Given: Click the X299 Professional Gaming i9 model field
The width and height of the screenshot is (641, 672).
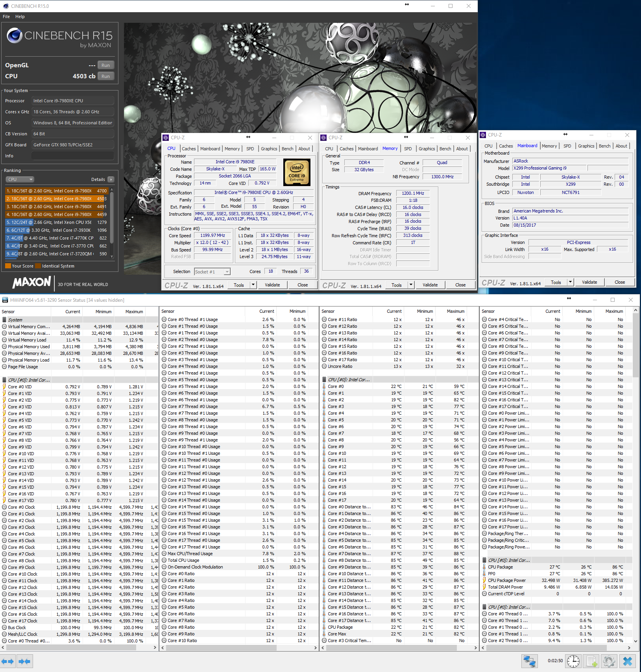Looking at the screenshot, I should tap(549, 168).
